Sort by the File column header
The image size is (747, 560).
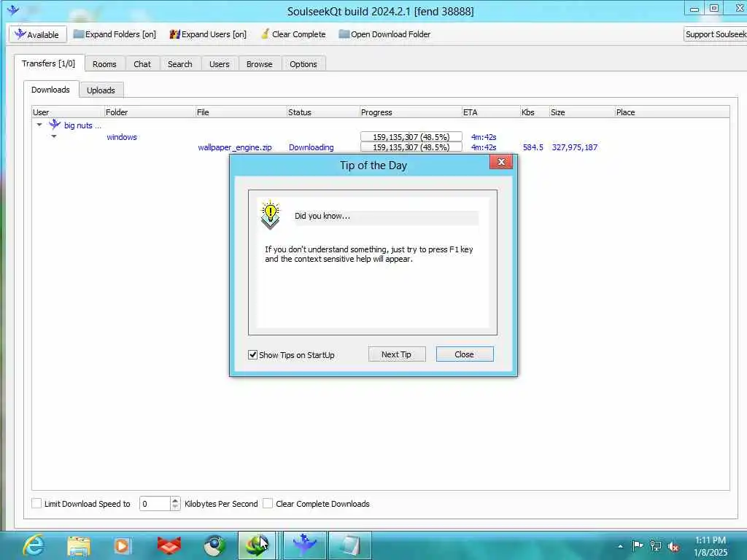point(241,112)
